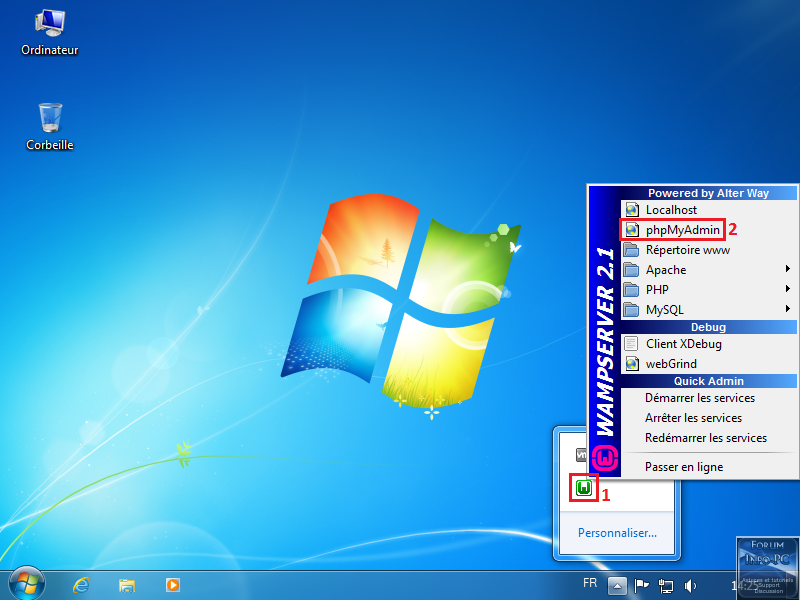Launch Internet Explorer from the taskbar
The width and height of the screenshot is (800, 600).
pyautogui.click(x=81, y=585)
